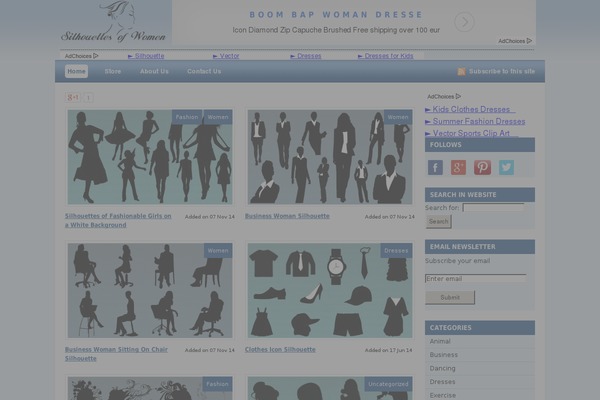This screenshot has height=400, width=600.
Task: Open Vector Sports Clip Art link
Action: point(471,133)
